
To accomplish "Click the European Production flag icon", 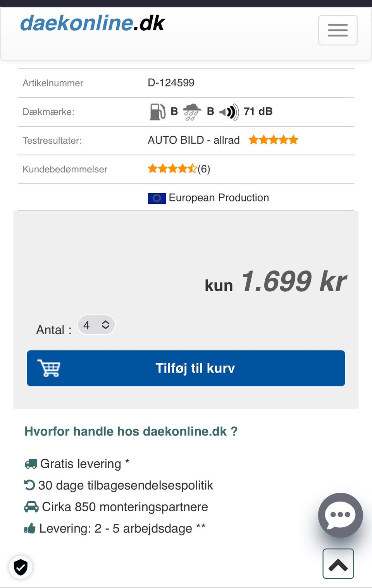I will pos(157,198).
